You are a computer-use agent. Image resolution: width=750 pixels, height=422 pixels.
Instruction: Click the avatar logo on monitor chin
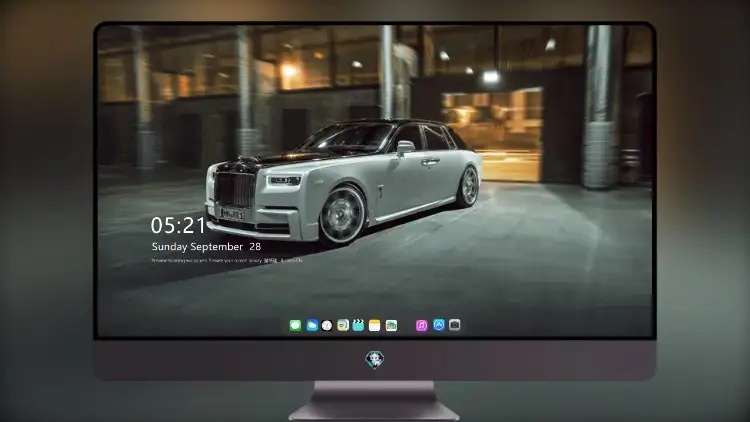375,359
